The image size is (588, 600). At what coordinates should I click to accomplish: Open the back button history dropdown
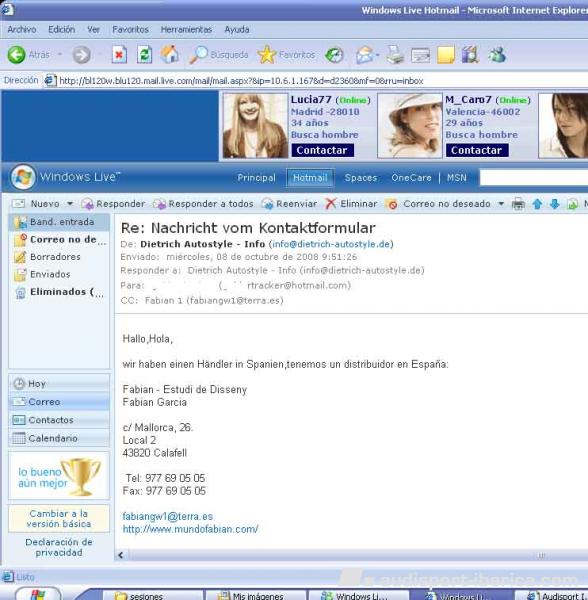pos(60,55)
